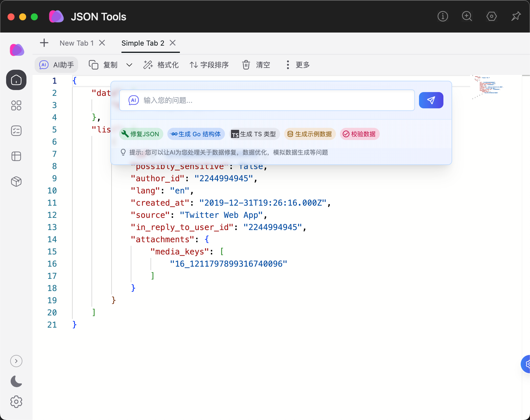Choose the 修复JSON quick action
Screen dimensions: 530x420
click(141, 134)
